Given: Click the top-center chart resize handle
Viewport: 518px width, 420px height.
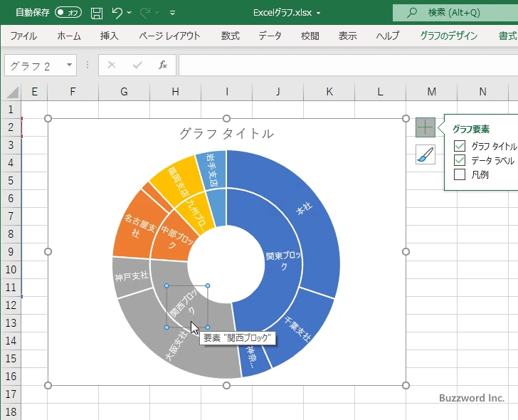Looking at the screenshot, I should click(226, 119).
